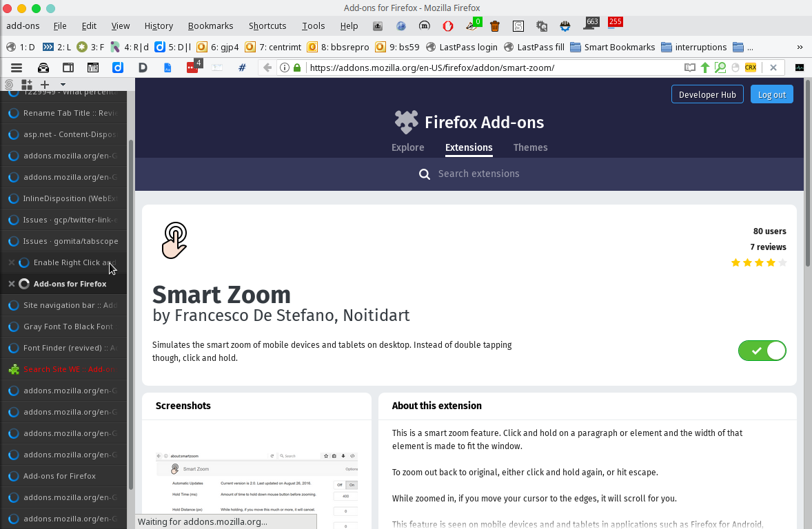The height and width of the screenshot is (529, 812).
Task: Open the Shortcuts menu
Action: pyautogui.click(x=267, y=26)
